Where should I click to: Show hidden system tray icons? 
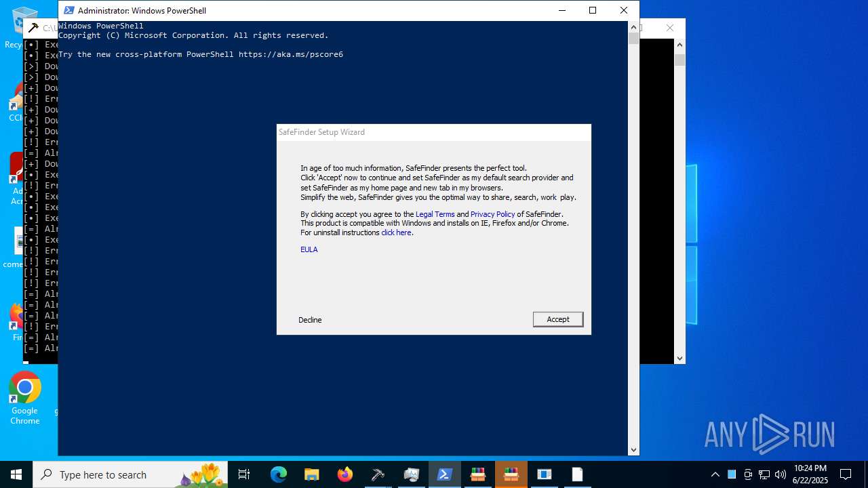(715, 474)
